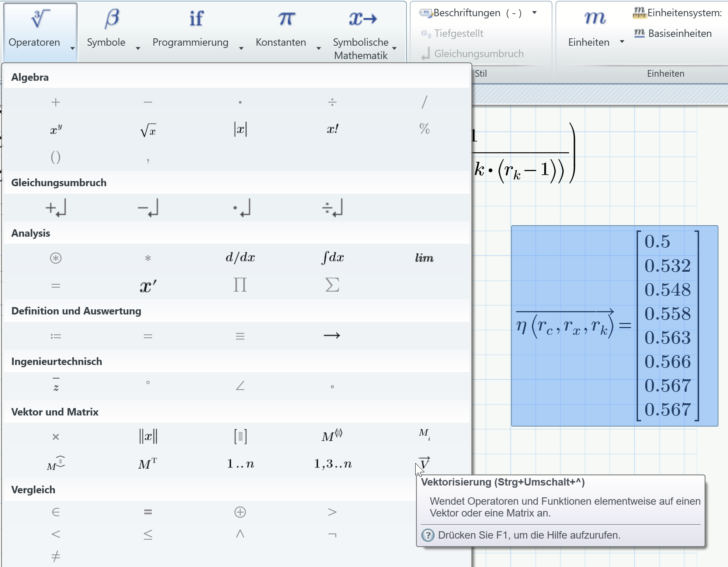
Task: Insert the summation operator
Action: pos(332,285)
